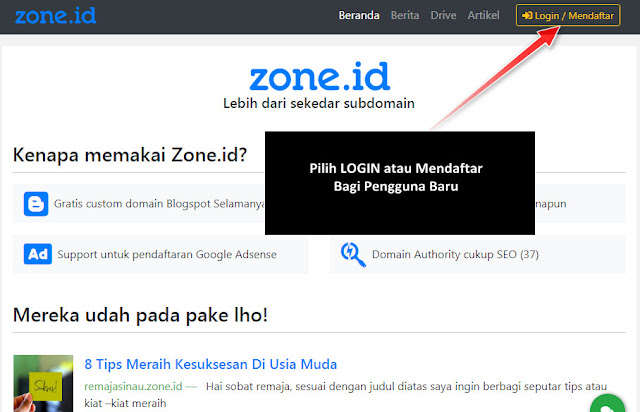Open the Beranda menu item
Screen dimensions: 640x412
pyautogui.click(x=359, y=16)
